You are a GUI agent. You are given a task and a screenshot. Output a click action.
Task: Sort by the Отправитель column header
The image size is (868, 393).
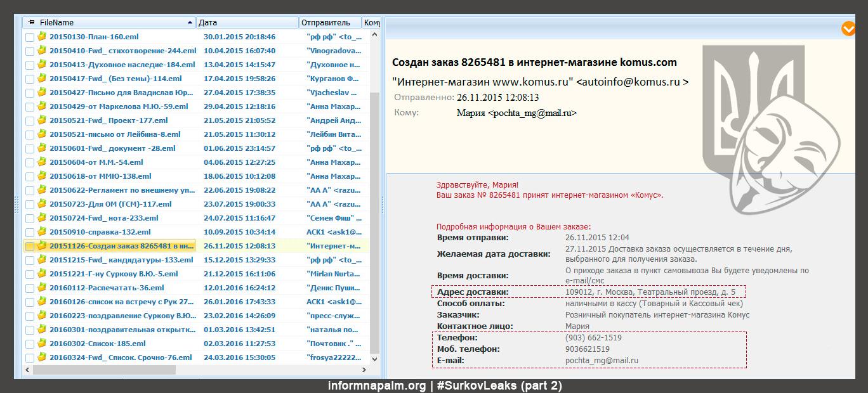330,22
